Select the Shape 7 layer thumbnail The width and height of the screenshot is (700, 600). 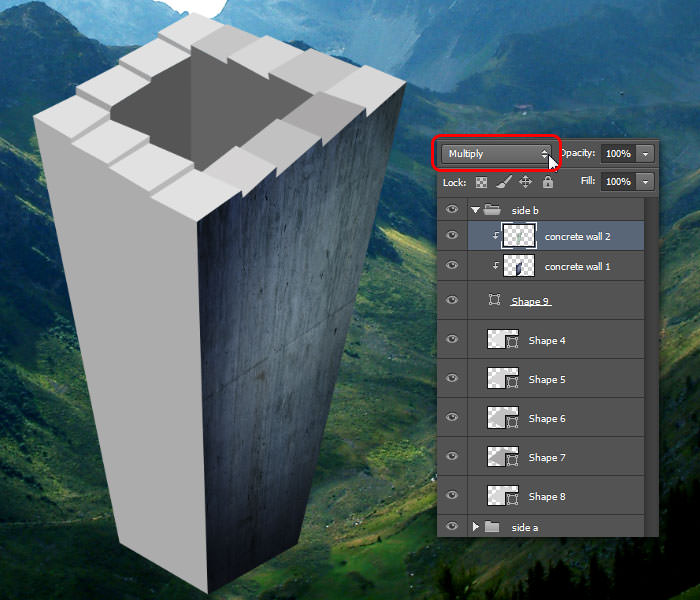(x=503, y=456)
